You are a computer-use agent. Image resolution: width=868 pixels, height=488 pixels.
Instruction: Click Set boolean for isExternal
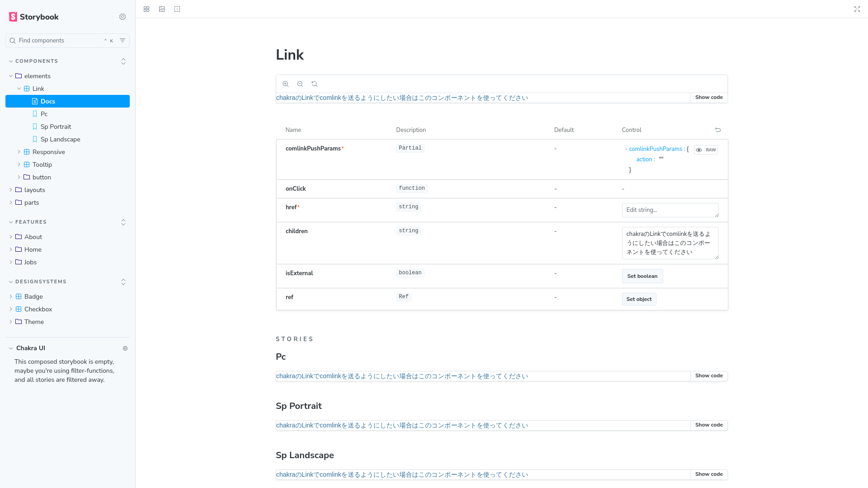[642, 276]
